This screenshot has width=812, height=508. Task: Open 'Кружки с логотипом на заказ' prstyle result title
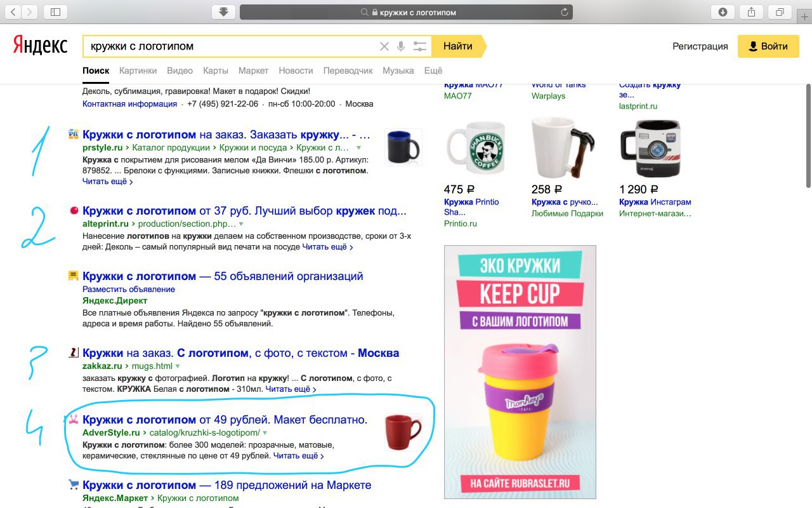click(x=226, y=135)
